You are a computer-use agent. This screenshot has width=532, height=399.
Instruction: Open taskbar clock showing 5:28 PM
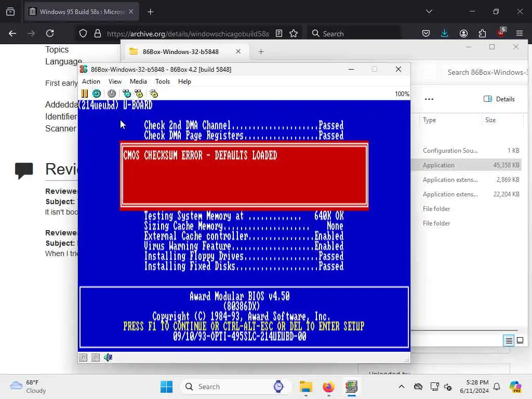pos(474,387)
